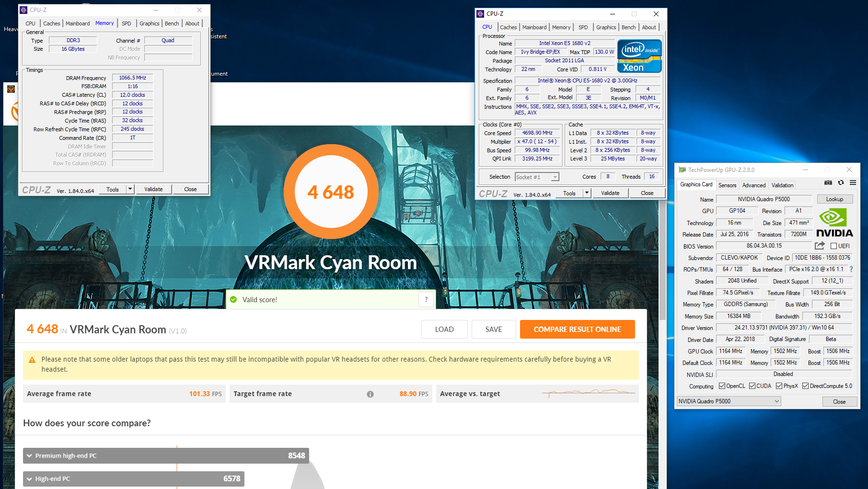Open the Sensors tab in GPU-Z
868x489 pixels.
click(x=727, y=185)
